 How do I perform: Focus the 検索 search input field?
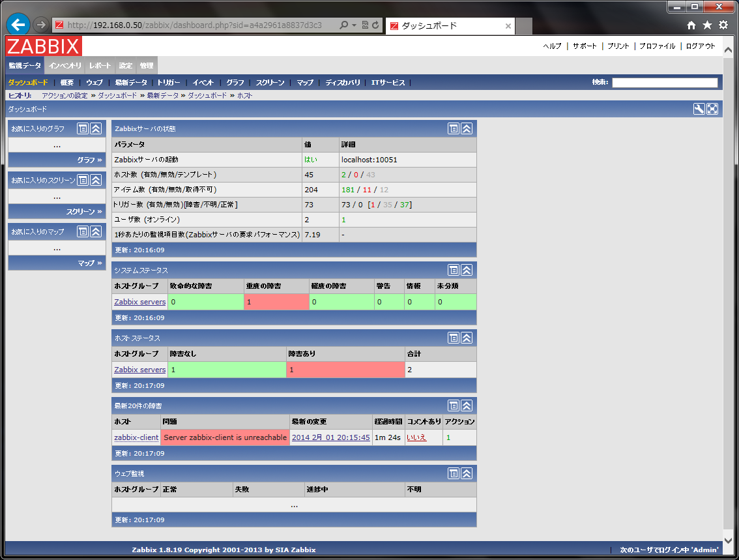[665, 83]
